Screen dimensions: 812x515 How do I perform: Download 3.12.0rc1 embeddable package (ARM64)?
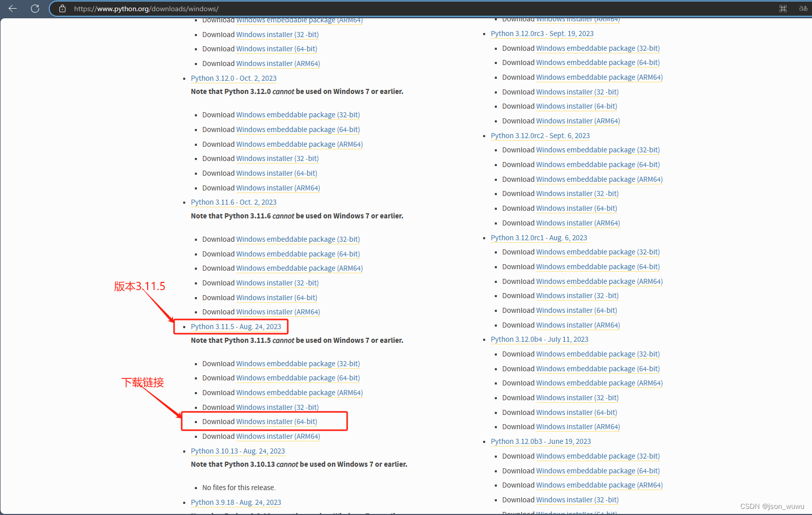pyautogui.click(x=599, y=281)
